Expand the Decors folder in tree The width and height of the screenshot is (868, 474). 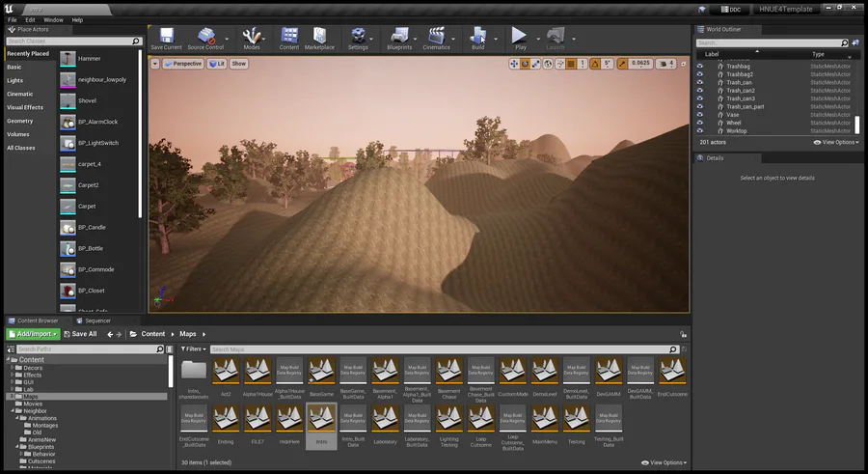tap(13, 368)
